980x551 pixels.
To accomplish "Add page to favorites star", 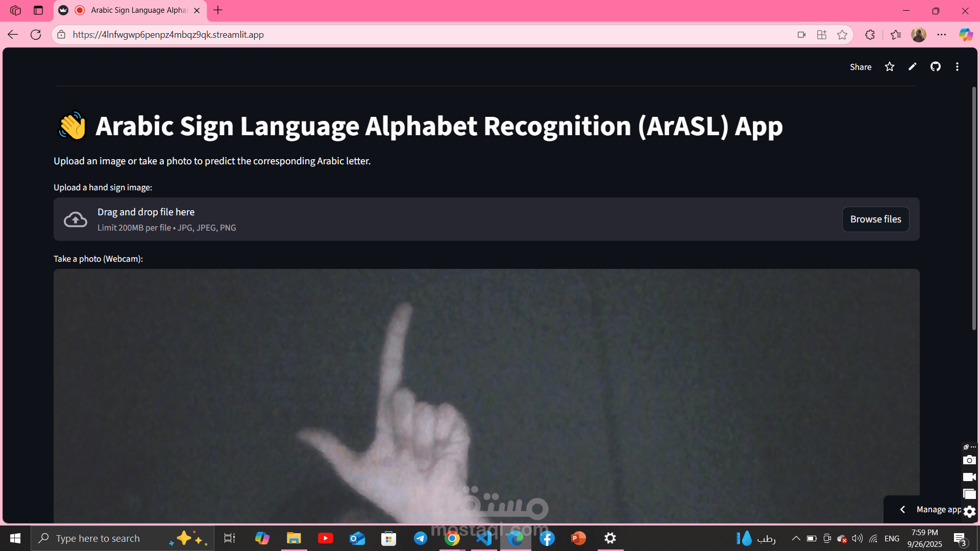I will (842, 35).
